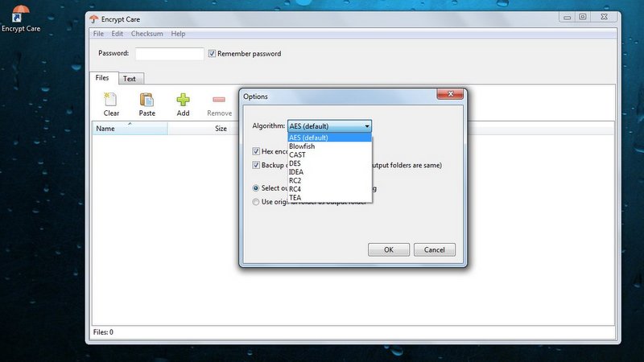This screenshot has width=644, height=362.
Task: Toggle the Backup checkbox in Options
Action: pyautogui.click(x=256, y=165)
